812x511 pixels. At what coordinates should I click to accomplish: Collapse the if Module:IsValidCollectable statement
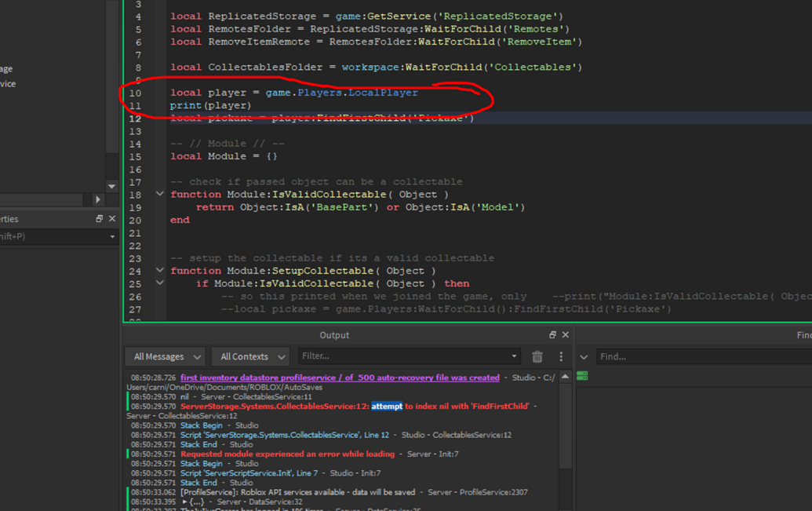[159, 283]
